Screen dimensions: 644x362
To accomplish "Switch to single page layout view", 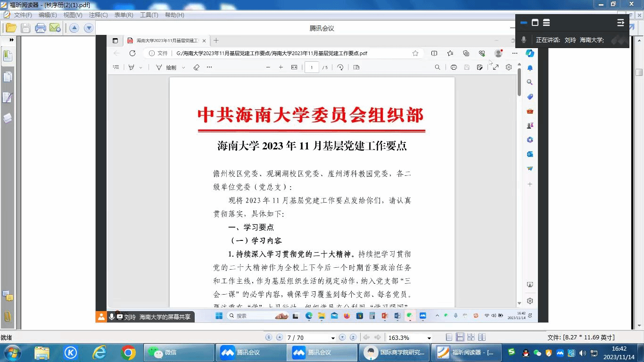I will point(449,337).
